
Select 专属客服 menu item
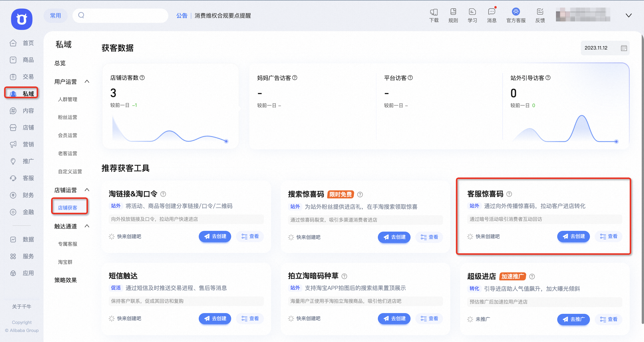pos(67,244)
